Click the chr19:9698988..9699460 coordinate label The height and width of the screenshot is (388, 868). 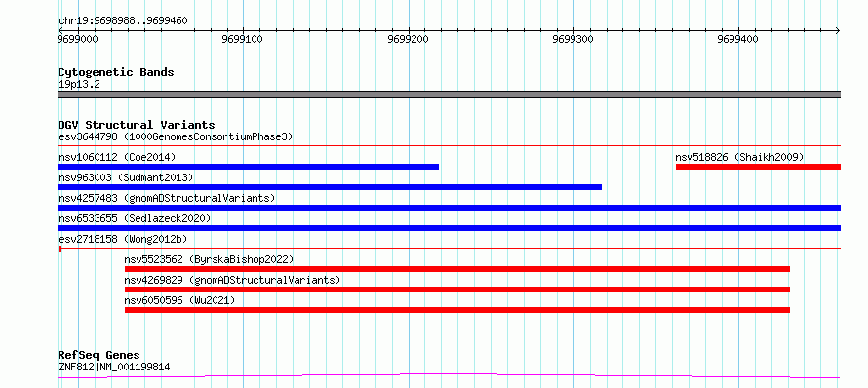tap(123, 21)
